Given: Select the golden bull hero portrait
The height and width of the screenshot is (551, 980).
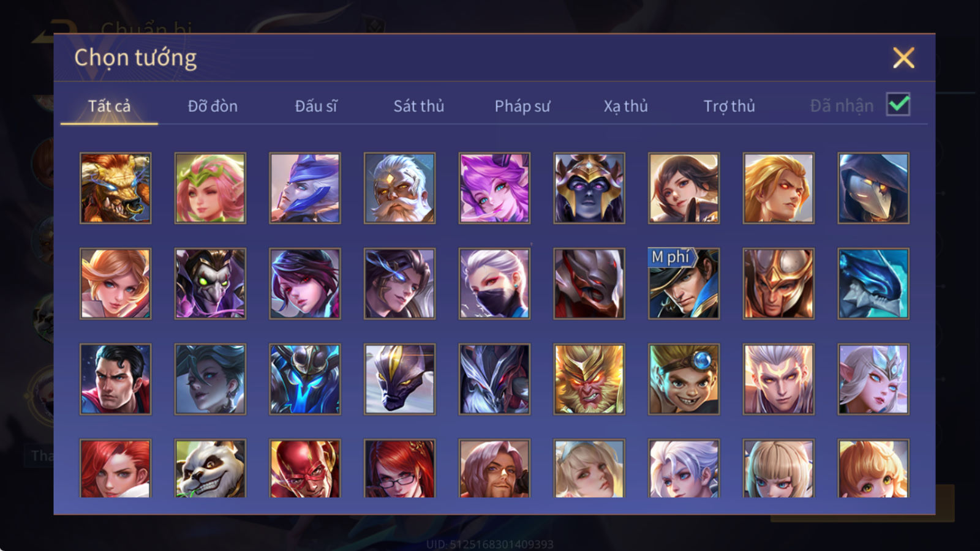Looking at the screenshot, I should [115, 188].
